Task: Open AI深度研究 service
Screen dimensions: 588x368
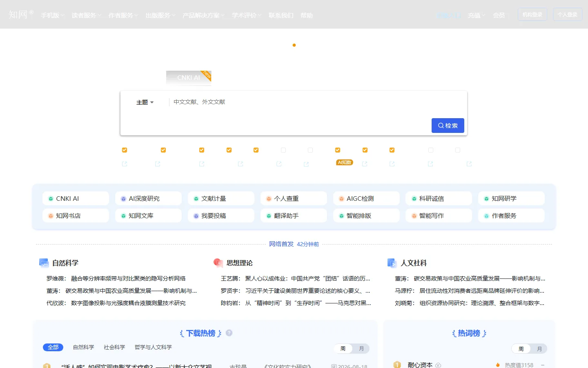Action: (x=148, y=198)
